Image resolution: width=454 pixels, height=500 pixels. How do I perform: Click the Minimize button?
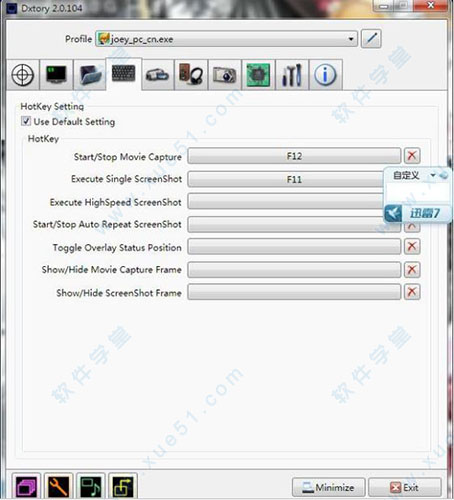tap(328, 488)
